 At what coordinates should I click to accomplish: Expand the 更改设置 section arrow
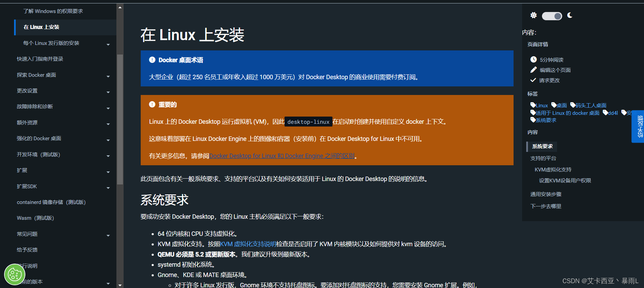(x=108, y=92)
